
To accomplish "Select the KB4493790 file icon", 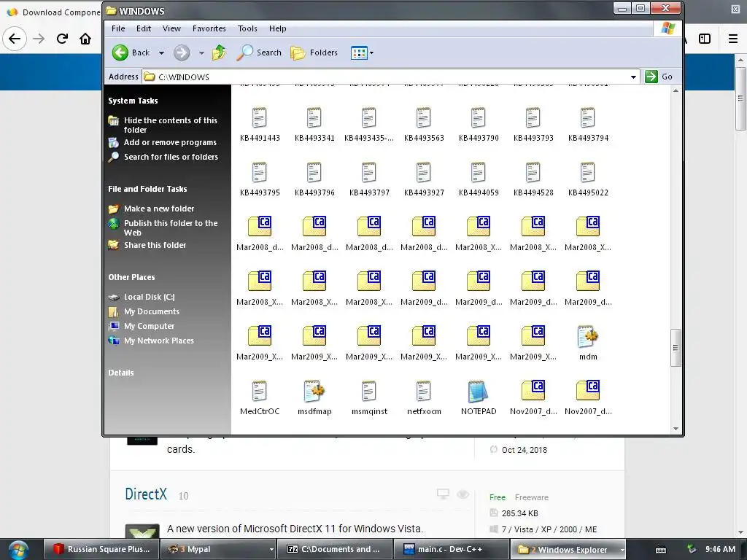I will point(479,118).
